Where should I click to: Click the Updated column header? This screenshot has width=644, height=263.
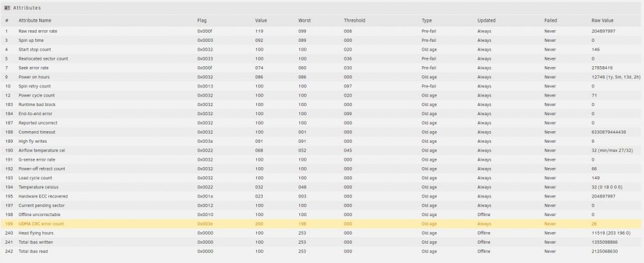click(486, 21)
